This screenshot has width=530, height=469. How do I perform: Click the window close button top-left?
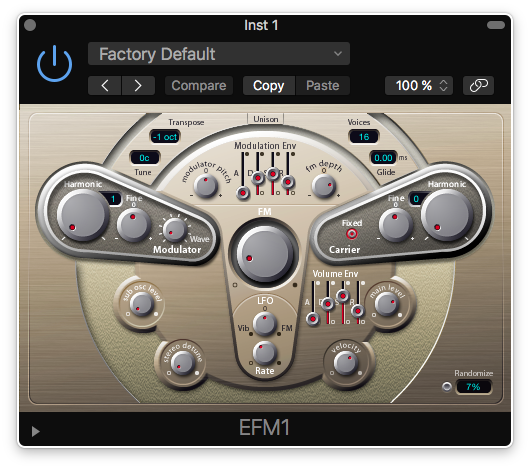pos(30,25)
